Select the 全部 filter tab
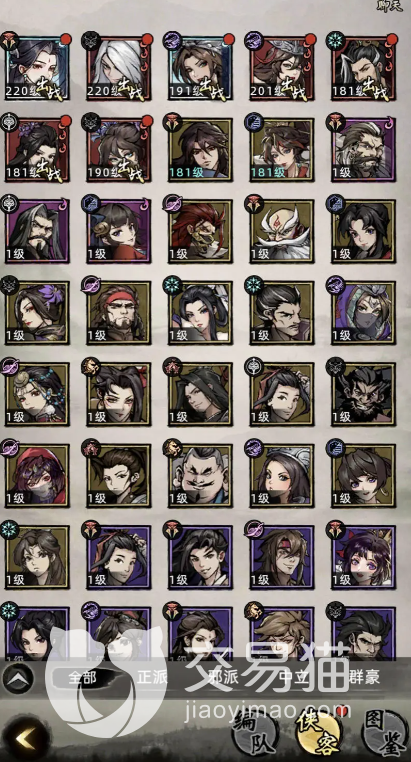Screen dimensions: 411x762 click(83, 678)
